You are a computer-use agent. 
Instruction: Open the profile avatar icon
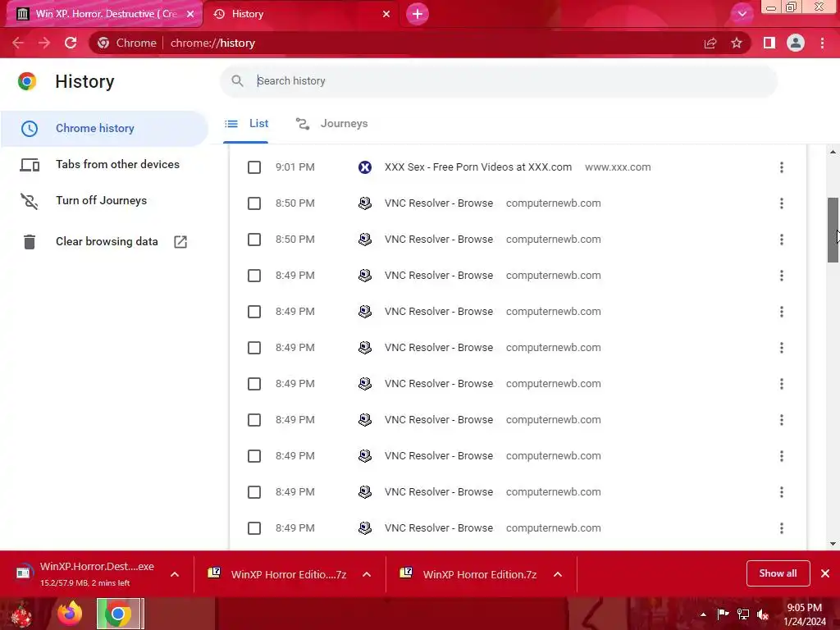[x=796, y=43]
